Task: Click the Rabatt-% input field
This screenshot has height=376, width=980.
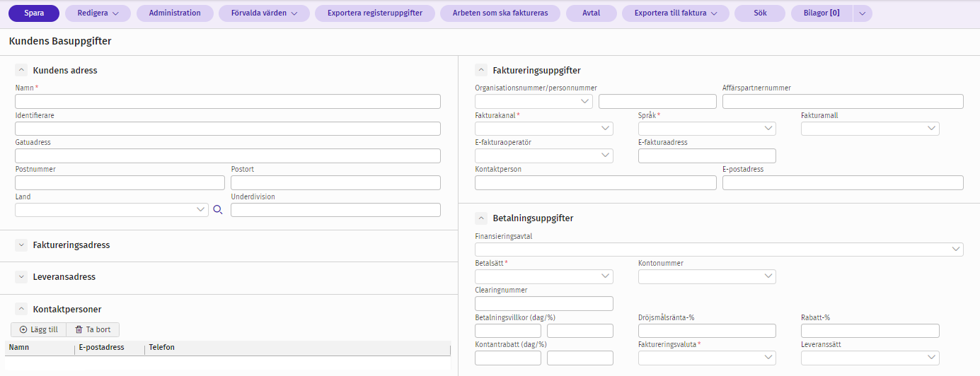Action: (870, 331)
